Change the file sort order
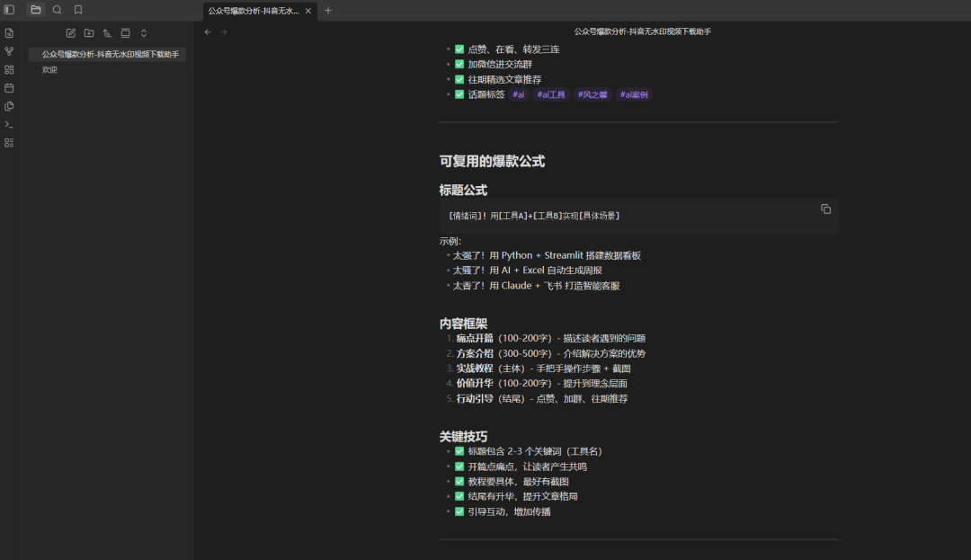 tap(107, 32)
